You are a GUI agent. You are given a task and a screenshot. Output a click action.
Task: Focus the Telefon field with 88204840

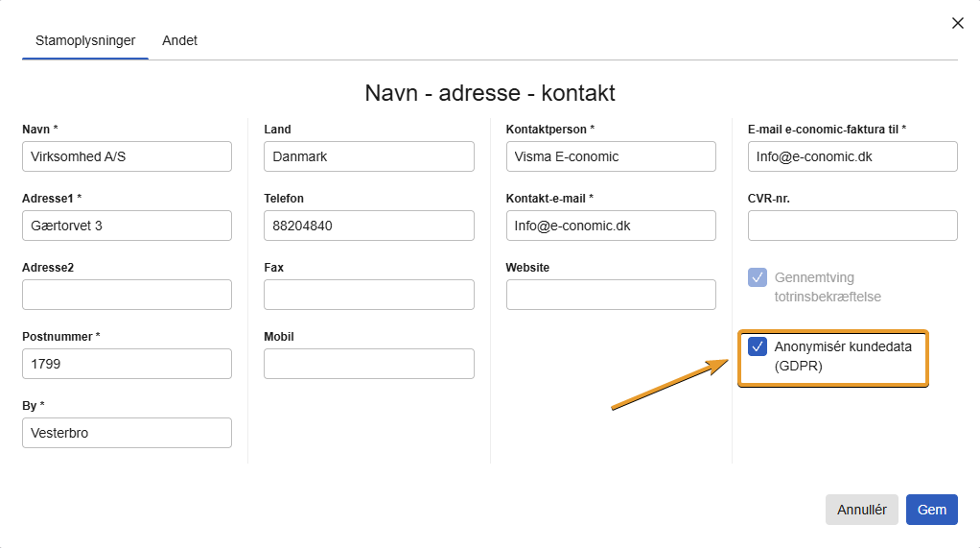pyautogui.click(x=369, y=226)
